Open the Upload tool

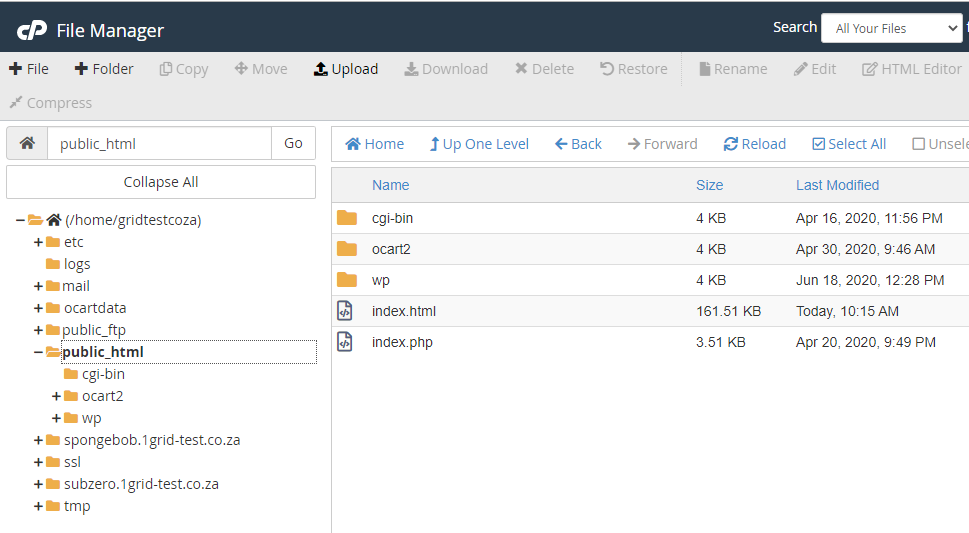tap(346, 69)
